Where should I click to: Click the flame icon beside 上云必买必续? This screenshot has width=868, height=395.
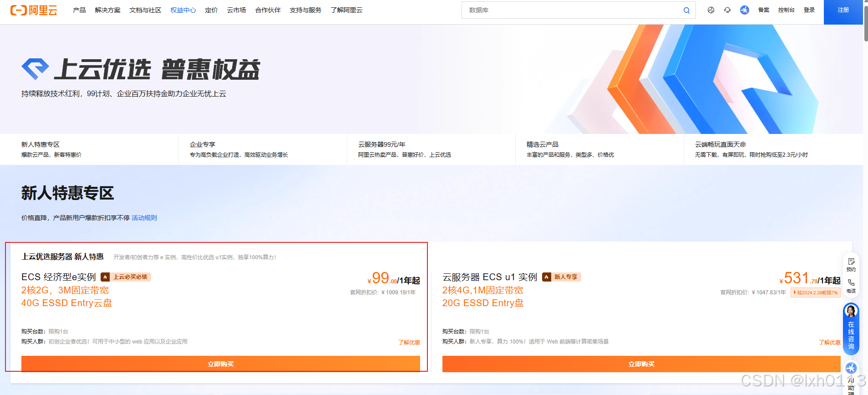[105, 277]
